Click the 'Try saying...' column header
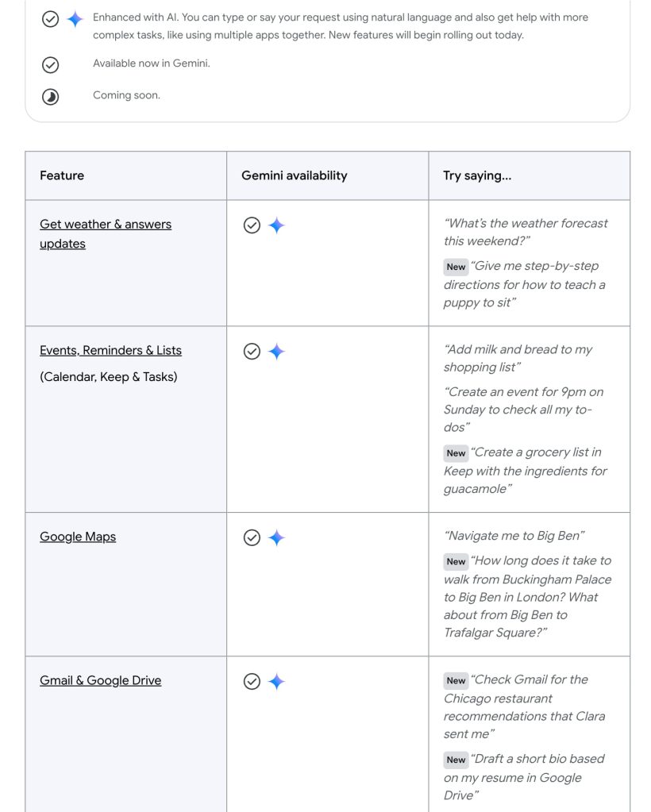Viewport: 651px width, 812px height. (x=477, y=175)
